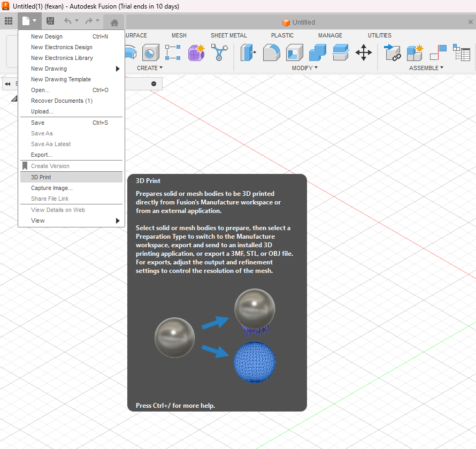
Task: Switch to the MESH tab
Action: (179, 35)
